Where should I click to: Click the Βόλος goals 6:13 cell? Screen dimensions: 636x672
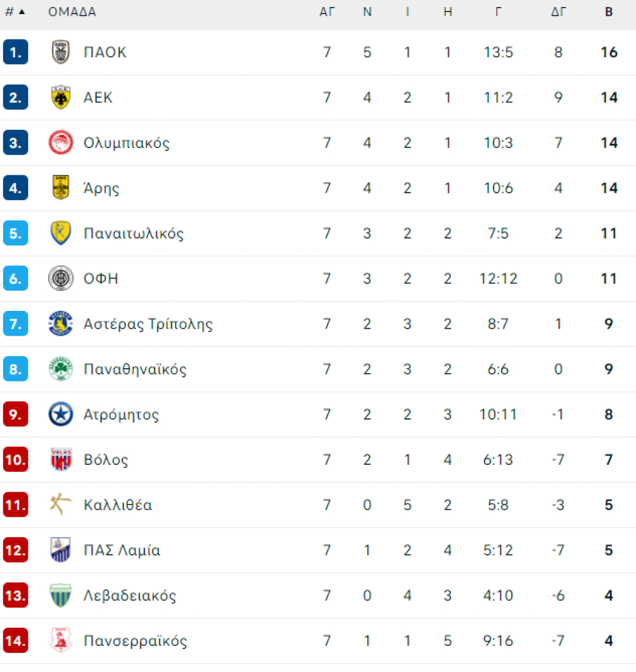(x=497, y=460)
